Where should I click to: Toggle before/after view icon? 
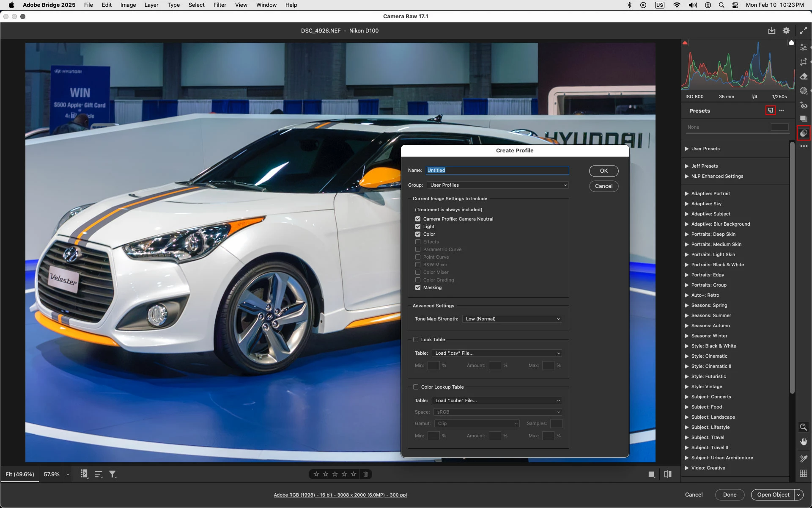(x=668, y=474)
